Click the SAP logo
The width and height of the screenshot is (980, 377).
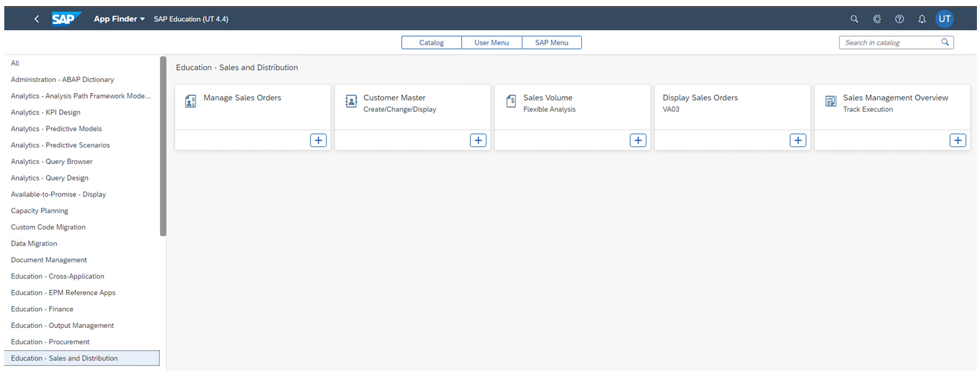pos(66,19)
